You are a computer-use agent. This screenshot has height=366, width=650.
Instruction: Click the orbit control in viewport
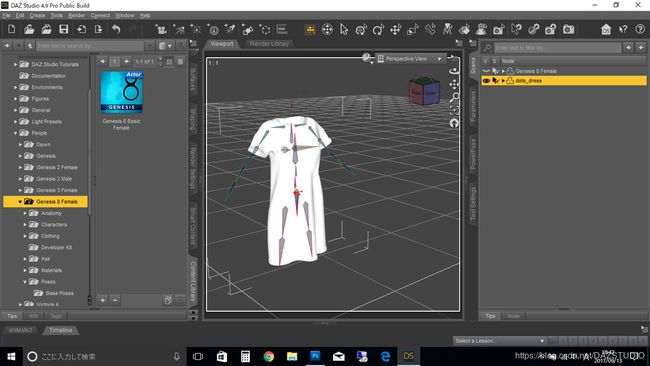pos(454,71)
